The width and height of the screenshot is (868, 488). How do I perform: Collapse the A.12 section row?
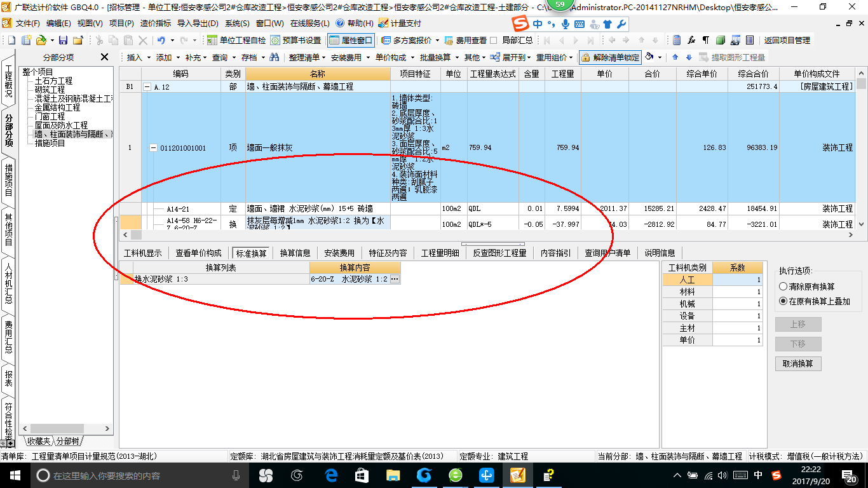coord(147,87)
